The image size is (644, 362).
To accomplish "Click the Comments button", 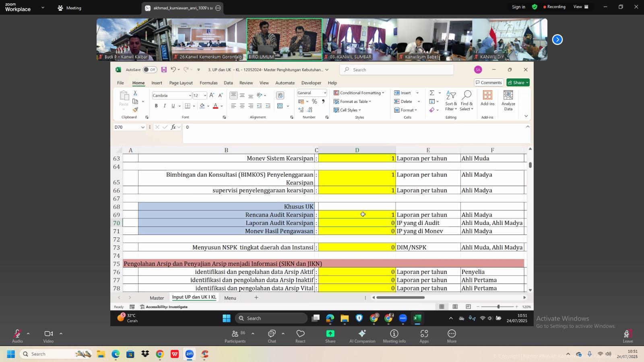I will (x=488, y=82).
